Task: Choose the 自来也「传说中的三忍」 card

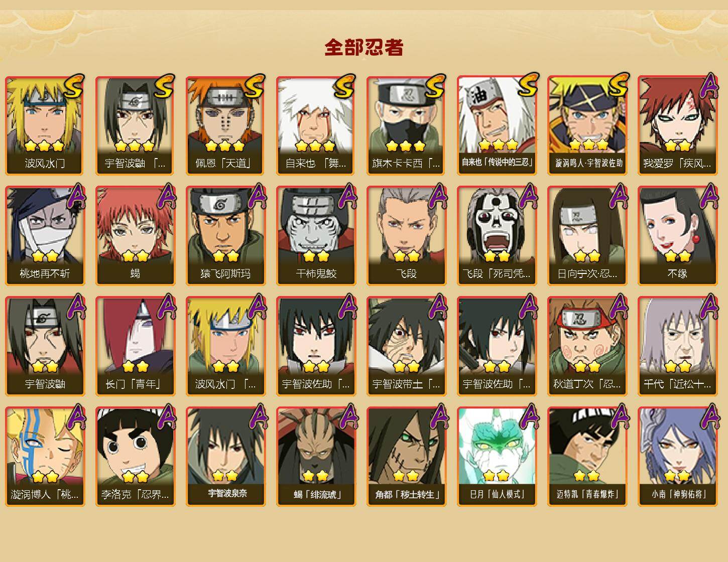Action: [497, 125]
